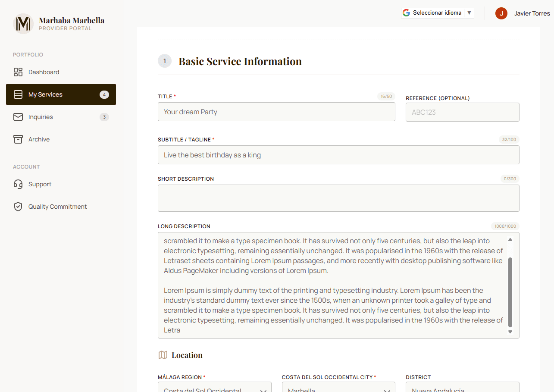Click the Archive box icon
The width and height of the screenshot is (554, 392).
[18, 139]
